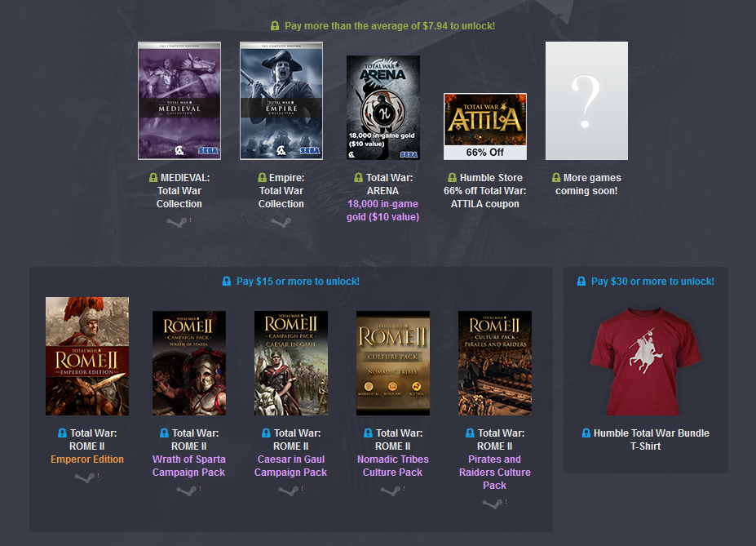Select the Wrath of Sparta cover art
The image size is (756, 546).
[189, 363]
